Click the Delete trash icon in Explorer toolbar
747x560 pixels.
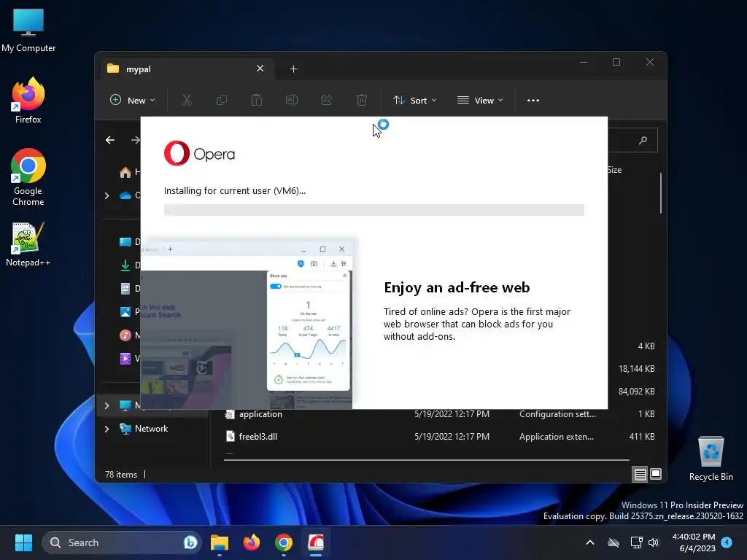coord(362,100)
